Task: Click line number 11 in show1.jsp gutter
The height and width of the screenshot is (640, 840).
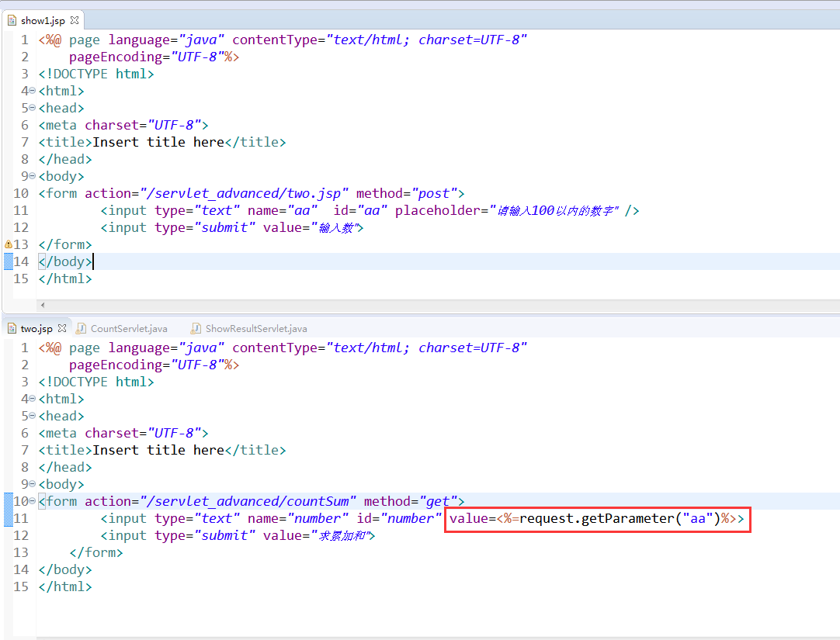Action: 21,210
